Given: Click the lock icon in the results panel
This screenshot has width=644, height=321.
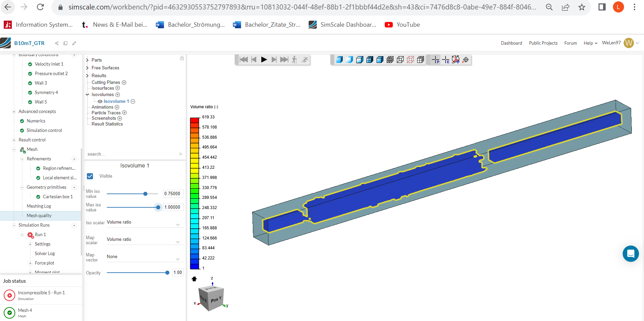Looking at the screenshot, I should point(182,58).
